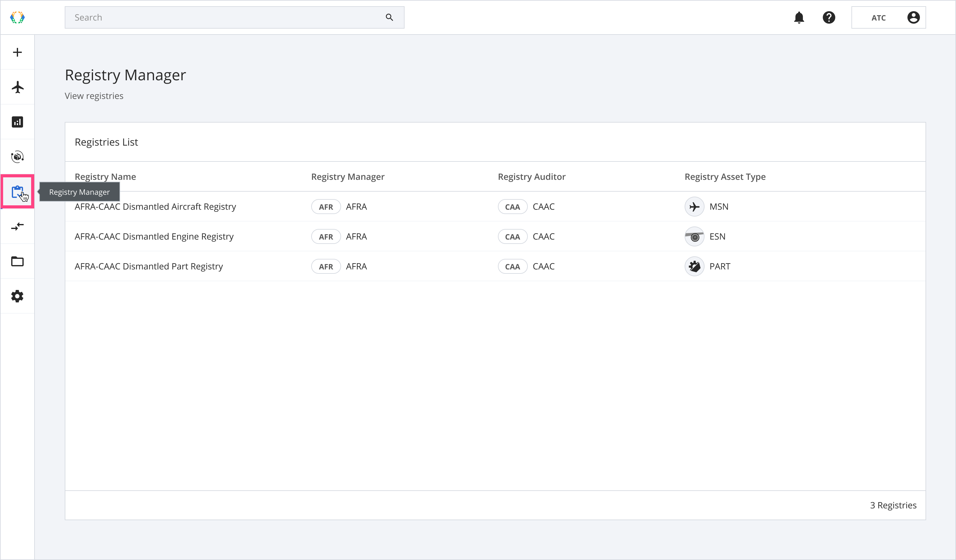Open AFRA-CAAC Dismantled Part Registry row
Viewport: 956px width, 560px height.
click(149, 267)
